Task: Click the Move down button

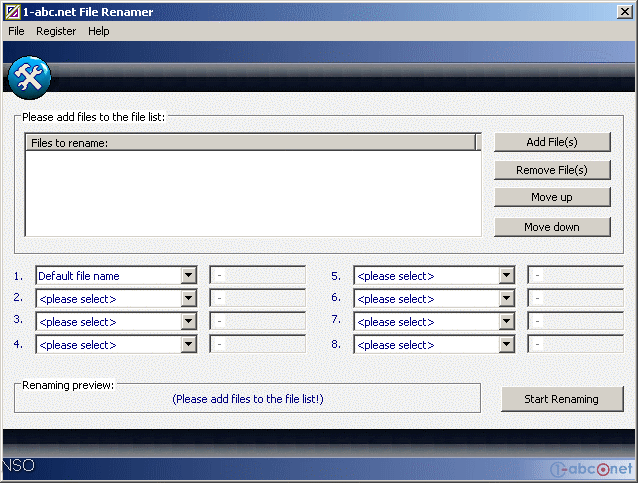Action: [552, 227]
